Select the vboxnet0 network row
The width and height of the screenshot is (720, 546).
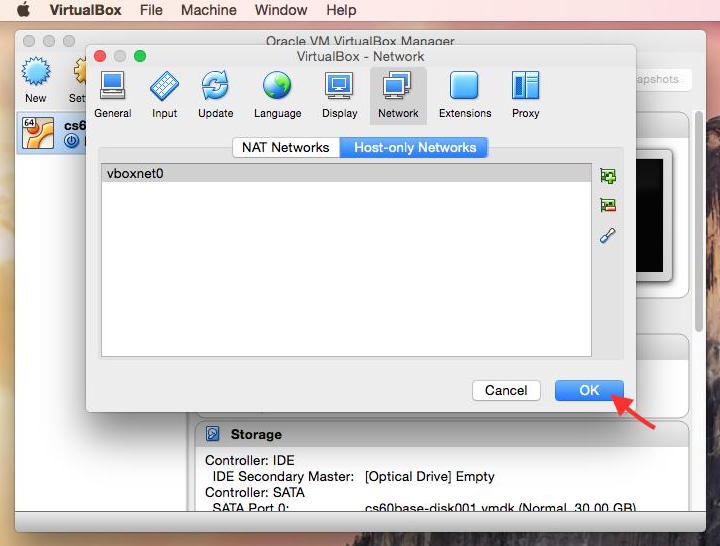[x=346, y=173]
